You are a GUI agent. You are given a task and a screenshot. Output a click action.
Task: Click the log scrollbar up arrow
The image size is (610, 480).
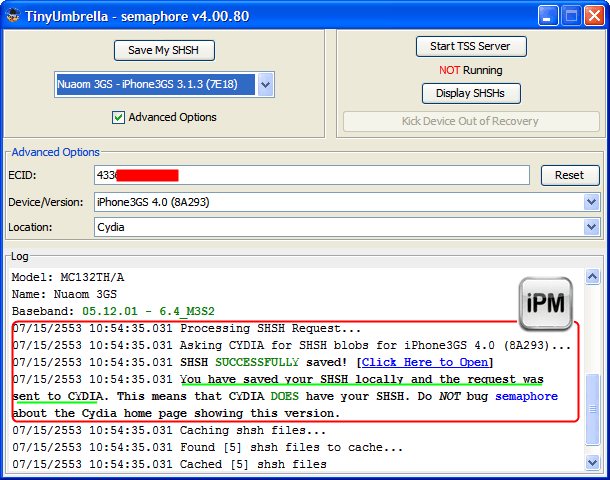pos(592,277)
